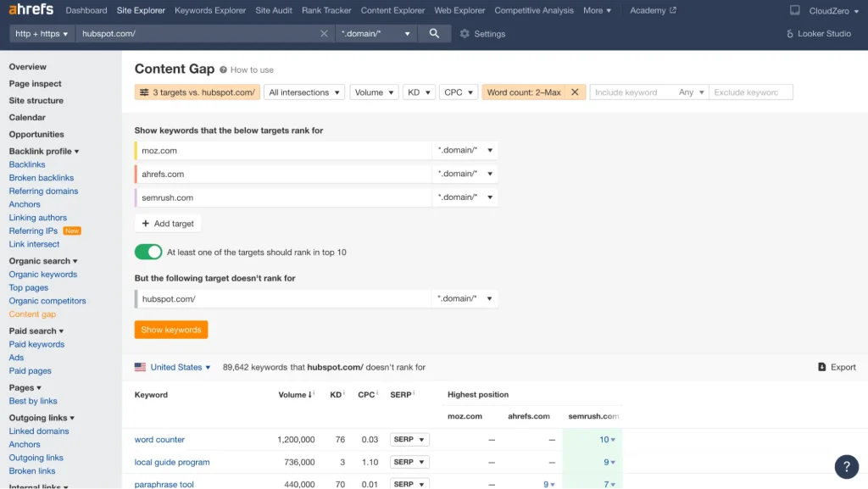
Task: Click the CloudZero workspace icon
Action: click(x=793, y=10)
